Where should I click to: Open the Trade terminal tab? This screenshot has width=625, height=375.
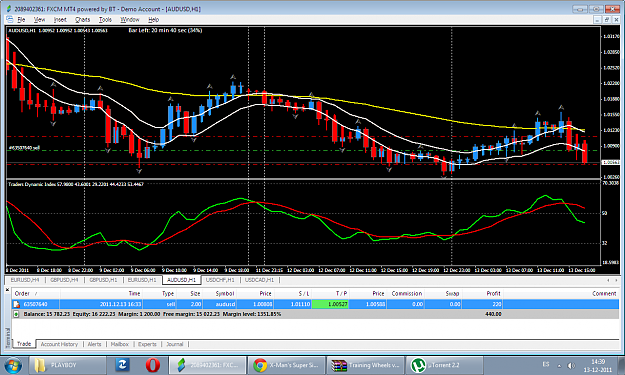click(24, 344)
